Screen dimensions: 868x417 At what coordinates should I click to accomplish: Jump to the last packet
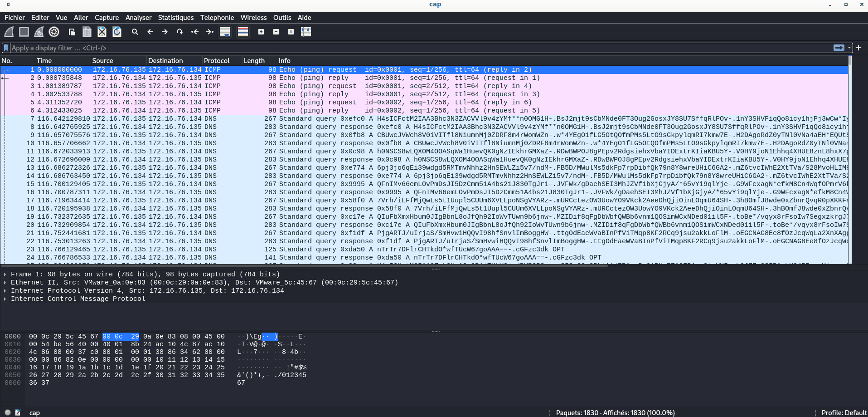pos(210,32)
